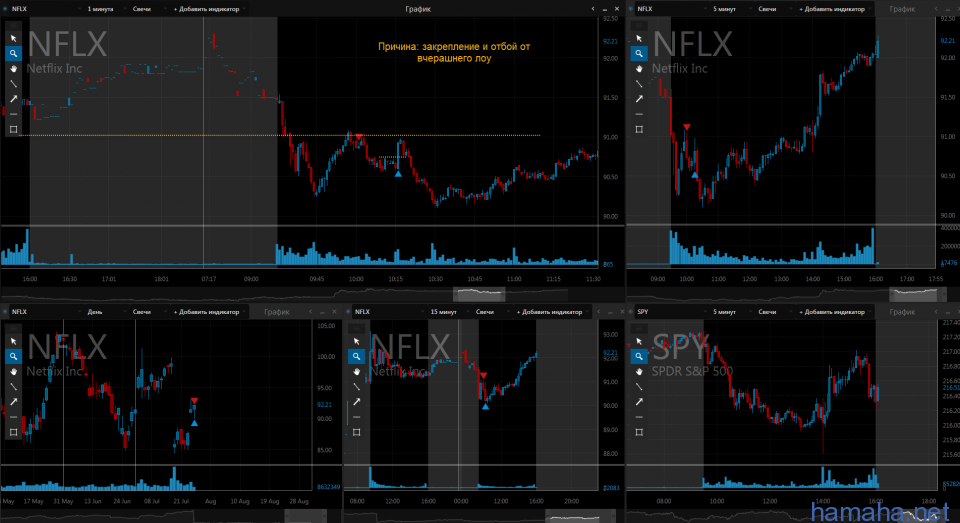Activate the zoom magnifier in the 1 минута chart

coord(13,53)
